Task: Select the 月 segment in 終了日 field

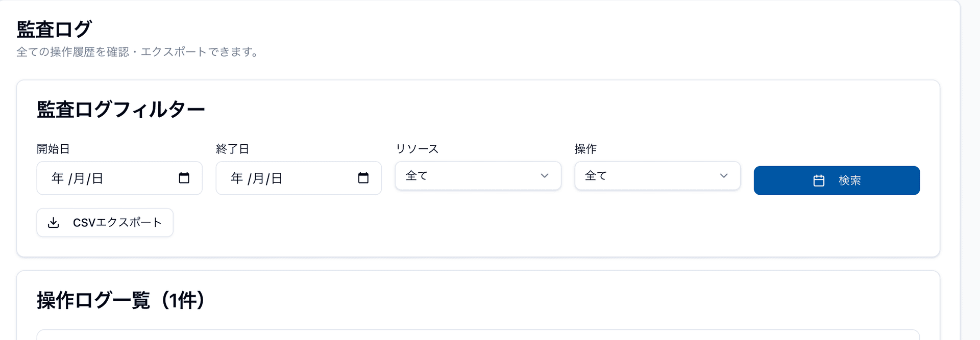Action: pyautogui.click(x=258, y=178)
